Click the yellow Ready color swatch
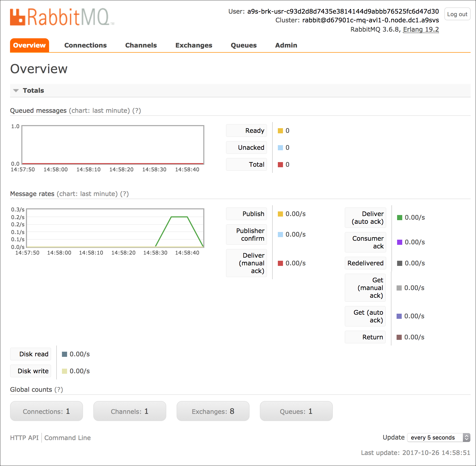Image resolution: width=476 pixels, height=466 pixels. 280,131
